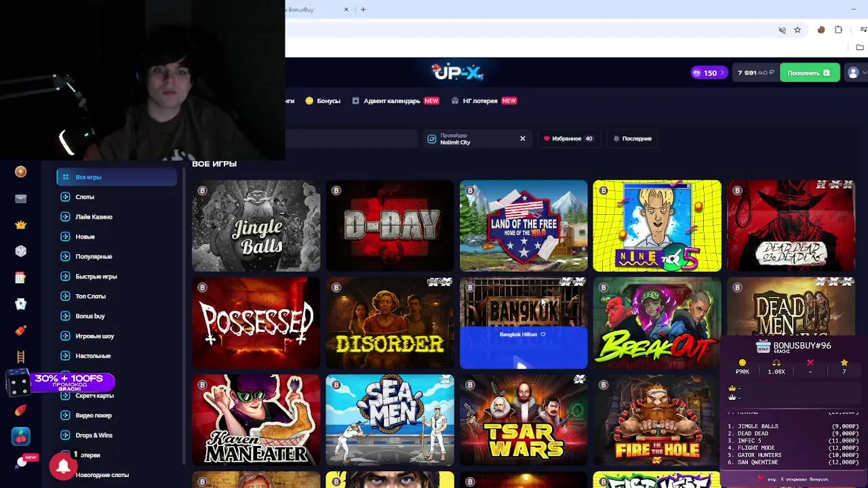
Task: Open НГ лотерея menu item
Action: 484,100
